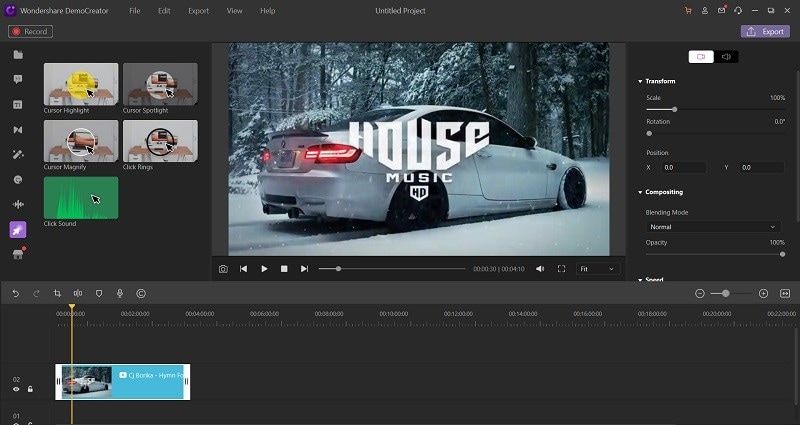Image resolution: width=800 pixels, height=425 pixels.
Task: Open the Fit preview size dropdown
Action: pos(597,269)
